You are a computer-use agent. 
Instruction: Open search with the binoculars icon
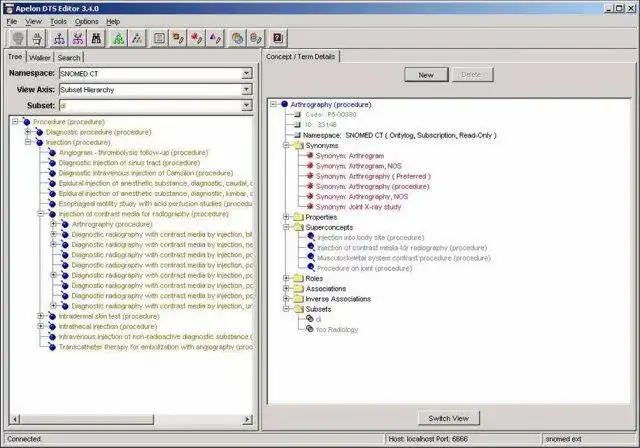(x=97, y=38)
